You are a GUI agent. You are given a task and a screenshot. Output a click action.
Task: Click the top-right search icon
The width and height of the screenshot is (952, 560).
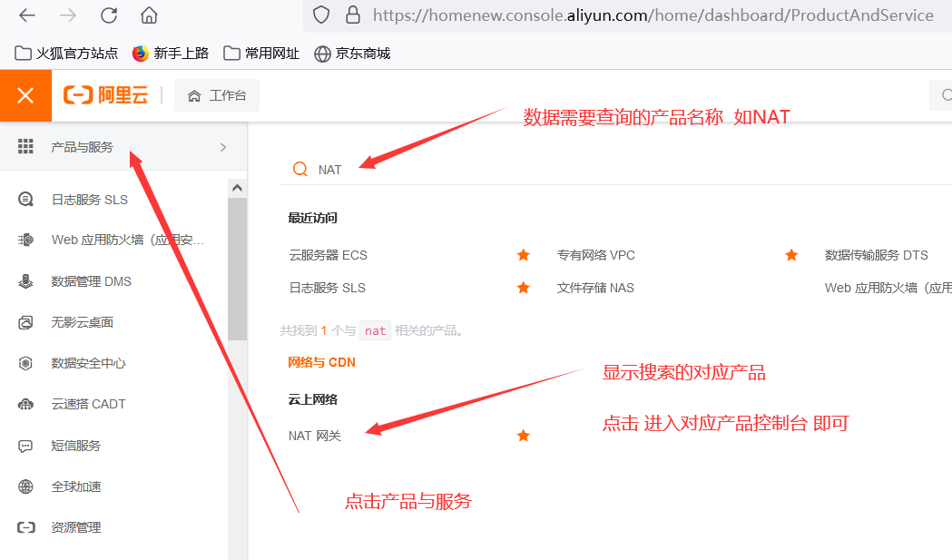[946, 95]
